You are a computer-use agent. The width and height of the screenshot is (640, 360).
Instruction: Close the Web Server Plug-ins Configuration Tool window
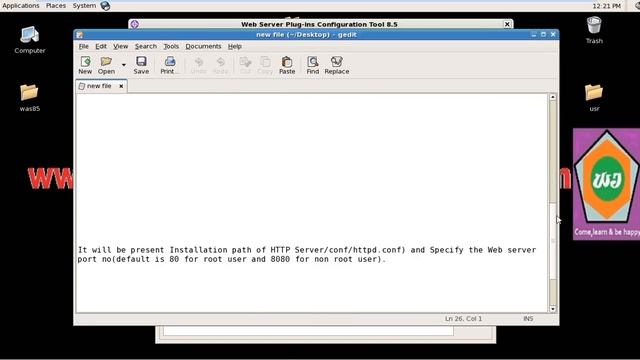click(507, 24)
